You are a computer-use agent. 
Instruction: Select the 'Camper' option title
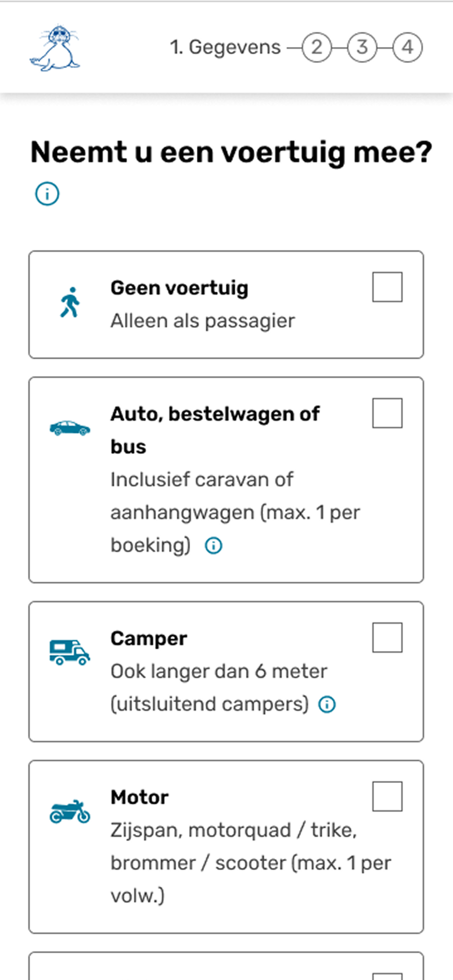coord(149,638)
